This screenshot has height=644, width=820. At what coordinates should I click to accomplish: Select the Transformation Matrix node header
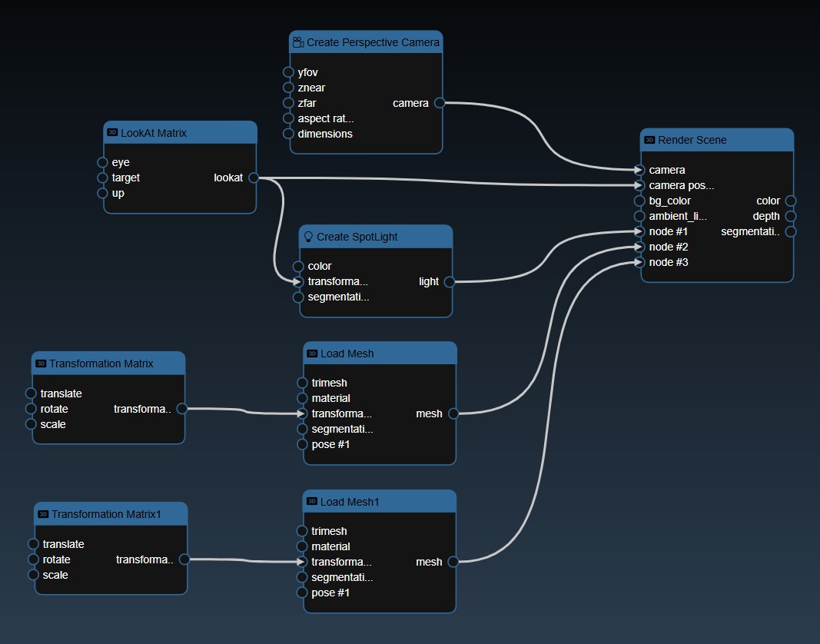[101, 363]
